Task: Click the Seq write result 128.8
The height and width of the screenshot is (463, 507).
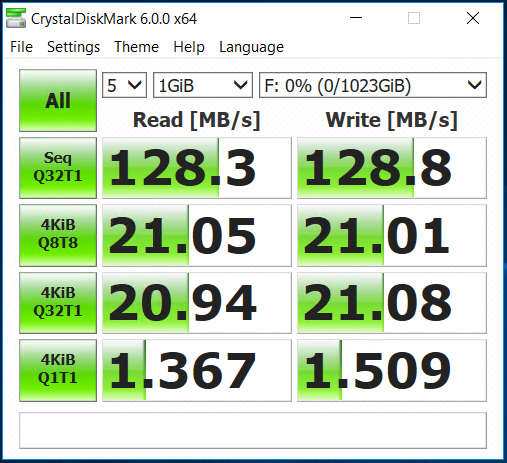Action: [392, 168]
